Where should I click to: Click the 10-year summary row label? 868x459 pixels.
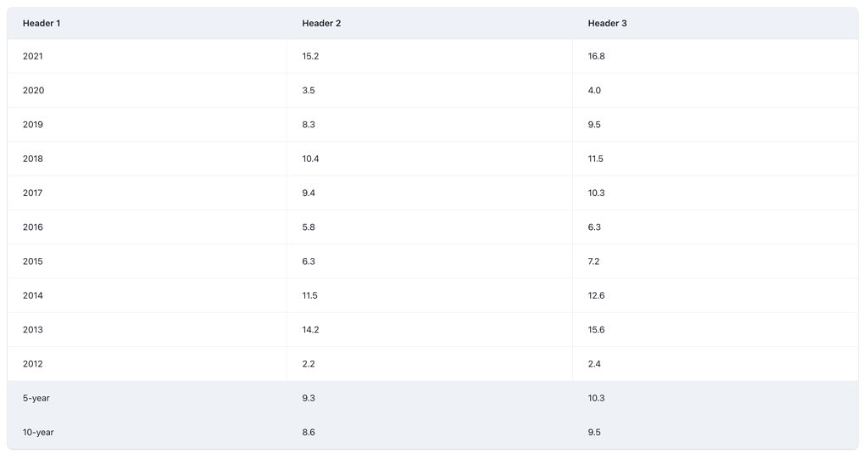38,433
